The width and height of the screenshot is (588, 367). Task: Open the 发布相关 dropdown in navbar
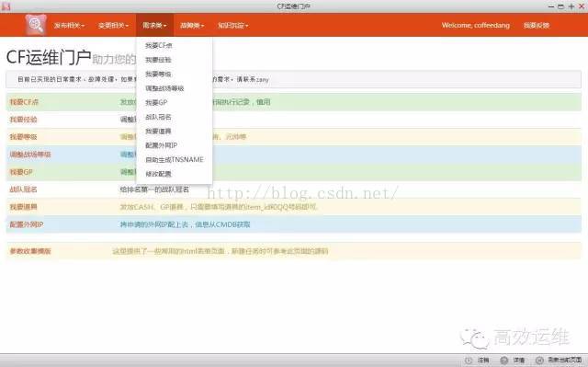69,26
